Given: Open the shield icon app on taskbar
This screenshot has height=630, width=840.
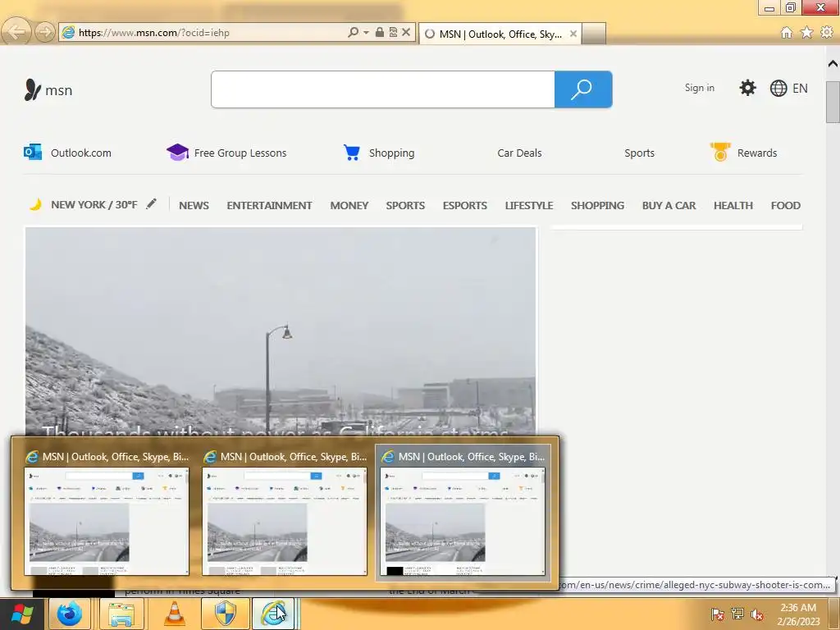Looking at the screenshot, I should (x=226, y=614).
